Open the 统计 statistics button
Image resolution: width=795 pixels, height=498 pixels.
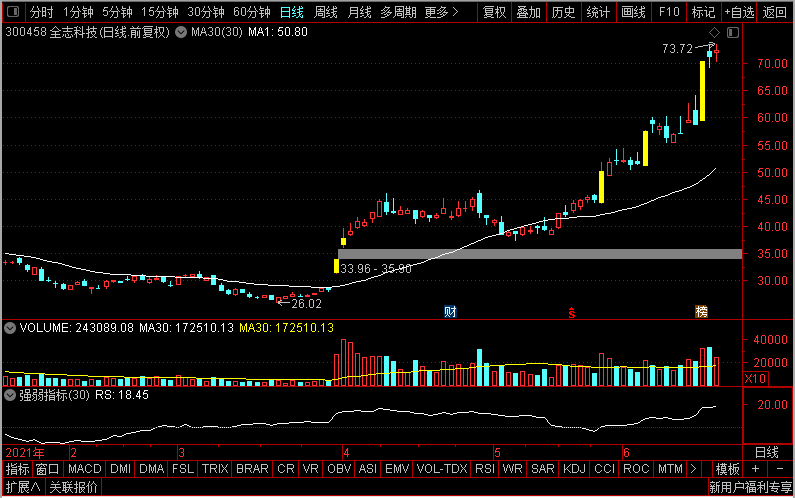tap(598, 12)
